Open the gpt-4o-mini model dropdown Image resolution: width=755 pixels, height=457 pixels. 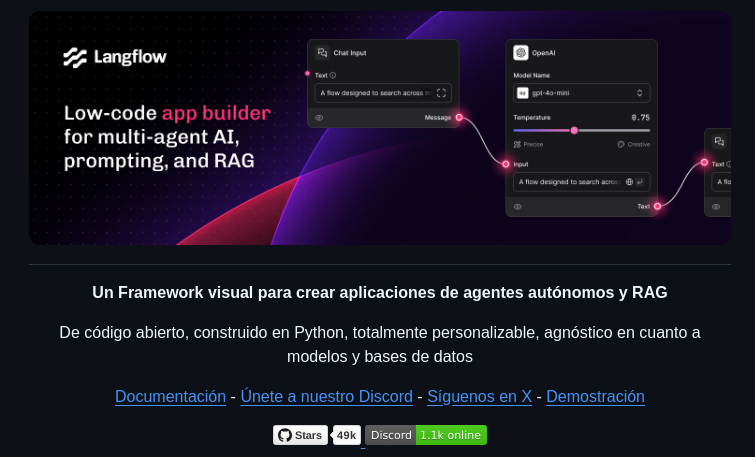pyautogui.click(x=582, y=93)
